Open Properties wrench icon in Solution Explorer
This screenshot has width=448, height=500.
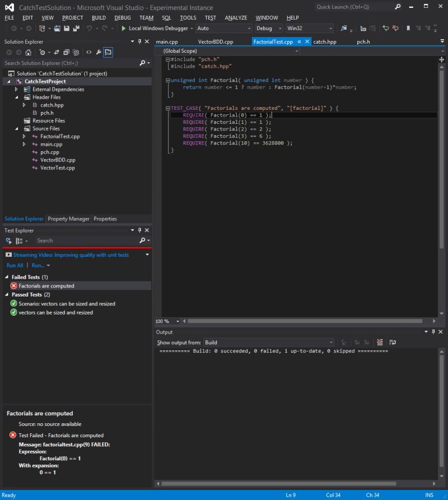point(99,52)
